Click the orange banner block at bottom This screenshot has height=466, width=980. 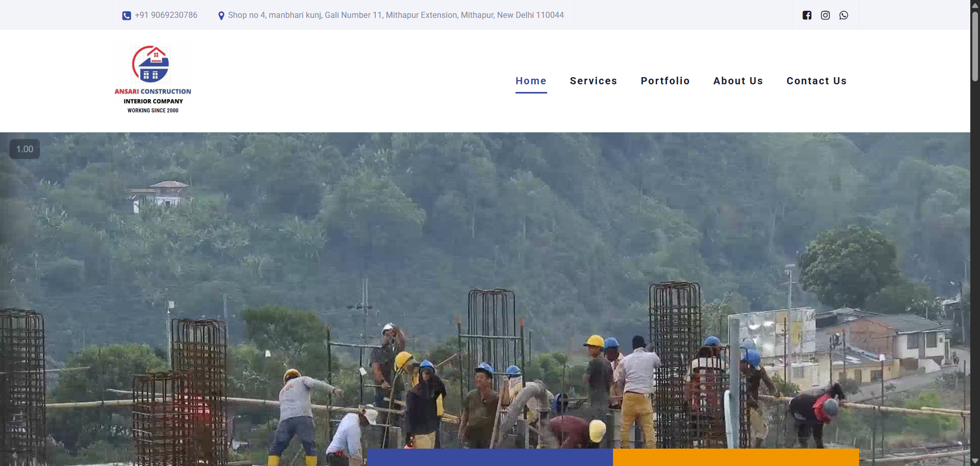(736, 457)
